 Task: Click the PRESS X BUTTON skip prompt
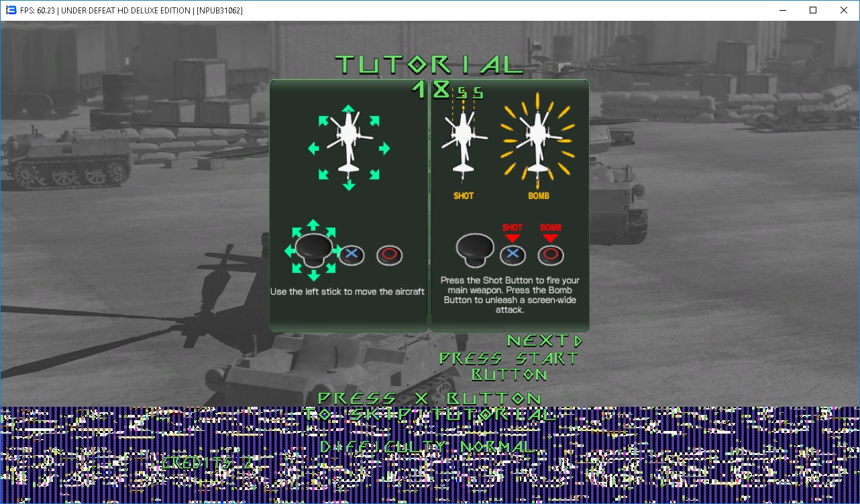[429, 406]
